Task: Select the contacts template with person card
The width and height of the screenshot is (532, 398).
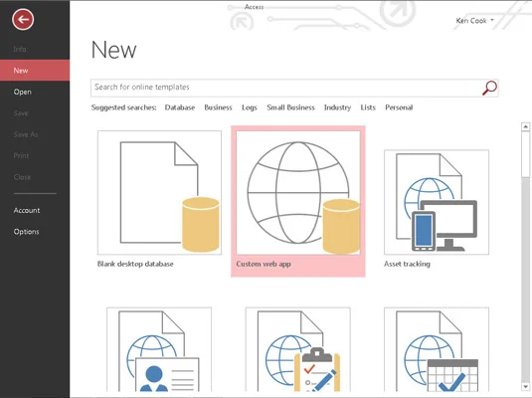Action: (x=159, y=350)
